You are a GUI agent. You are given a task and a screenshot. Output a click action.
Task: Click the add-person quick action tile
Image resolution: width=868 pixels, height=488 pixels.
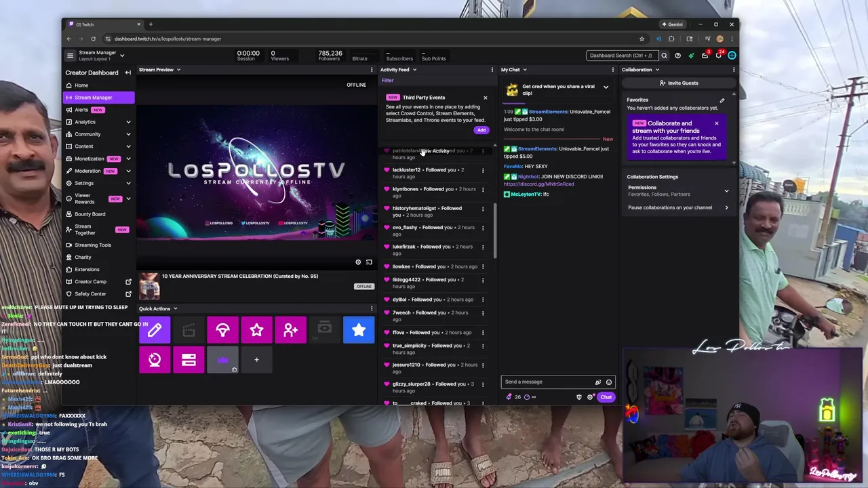290,330
